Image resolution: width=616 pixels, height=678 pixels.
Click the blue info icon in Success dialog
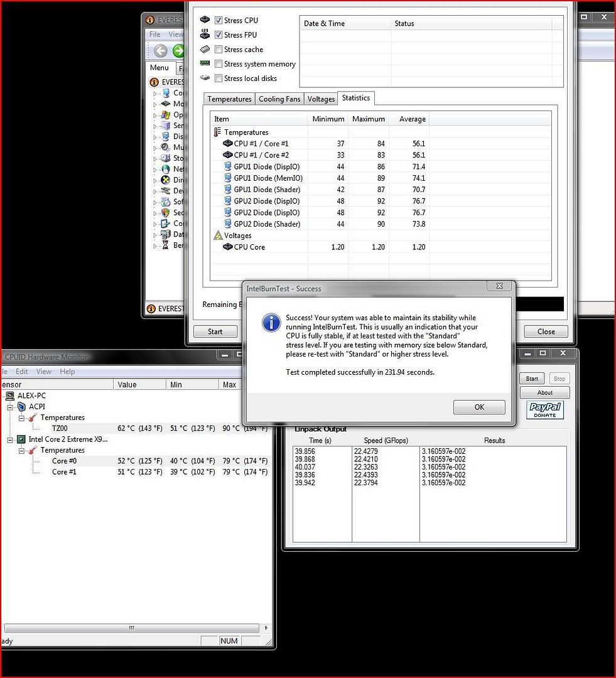pyautogui.click(x=271, y=323)
